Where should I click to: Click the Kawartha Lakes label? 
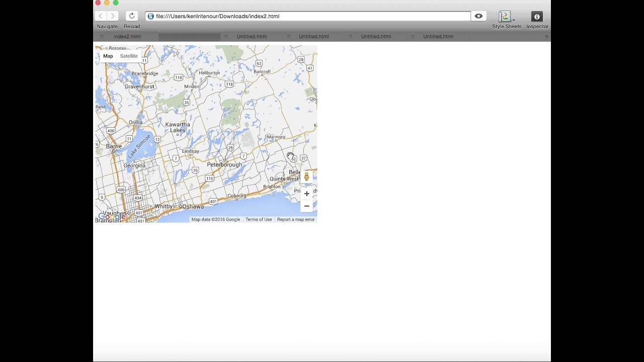[178, 127]
